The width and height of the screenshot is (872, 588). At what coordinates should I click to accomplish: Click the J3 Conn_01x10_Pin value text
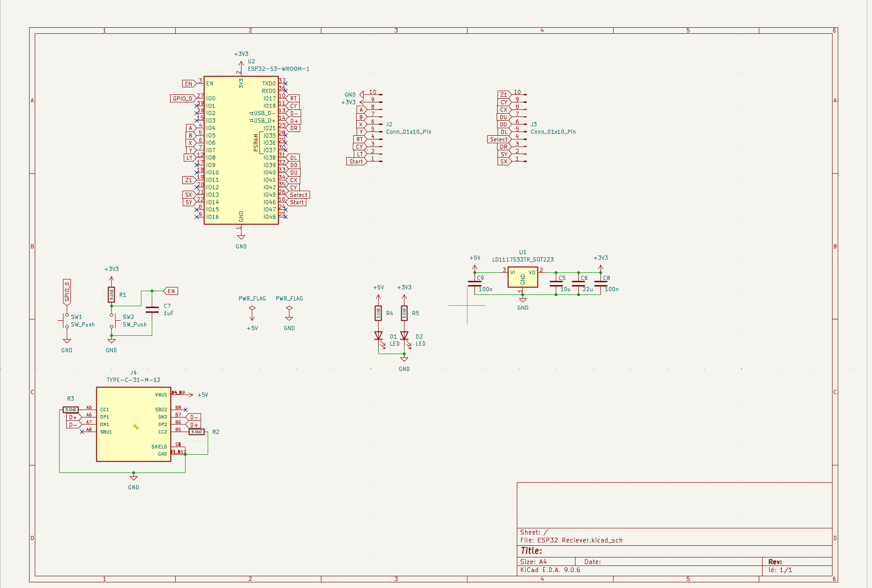coord(553,132)
